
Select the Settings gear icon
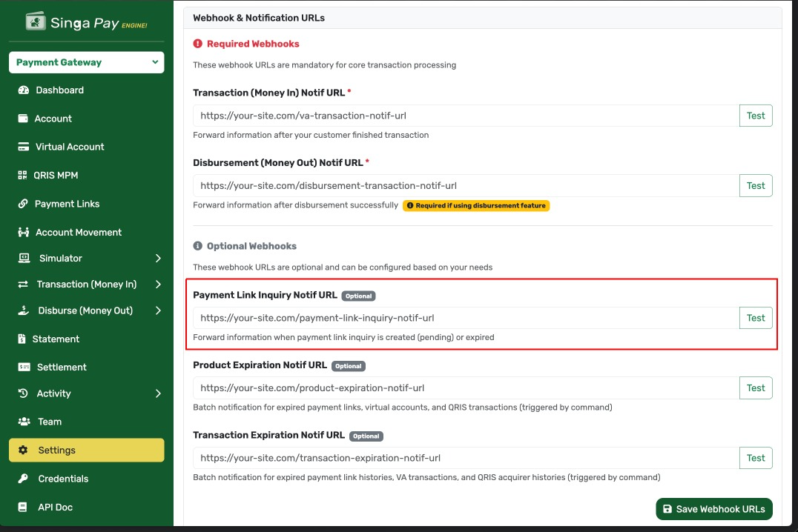click(25, 450)
